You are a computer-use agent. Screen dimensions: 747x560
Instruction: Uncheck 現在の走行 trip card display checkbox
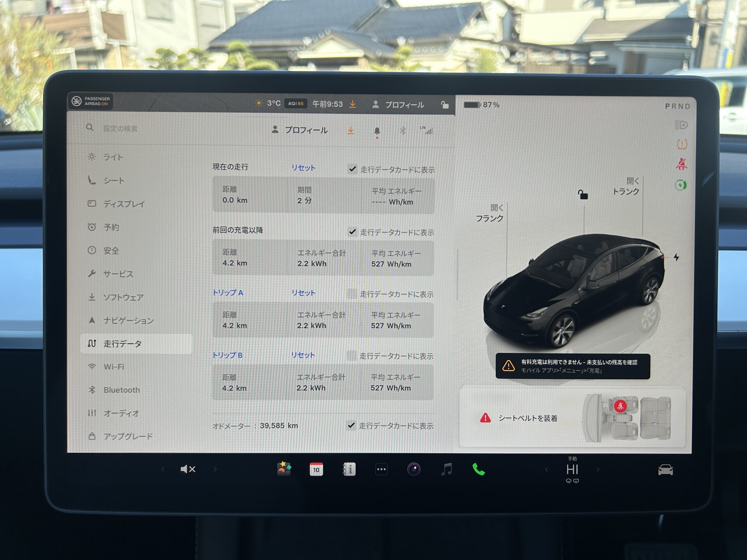pos(352,169)
